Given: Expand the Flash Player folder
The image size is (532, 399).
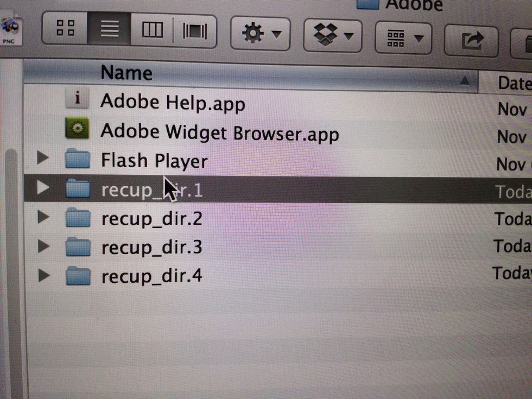Looking at the screenshot, I should coord(43,158).
